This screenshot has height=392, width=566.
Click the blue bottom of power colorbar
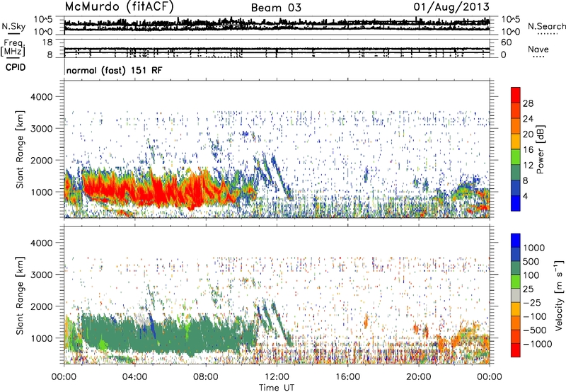pyautogui.click(x=516, y=204)
